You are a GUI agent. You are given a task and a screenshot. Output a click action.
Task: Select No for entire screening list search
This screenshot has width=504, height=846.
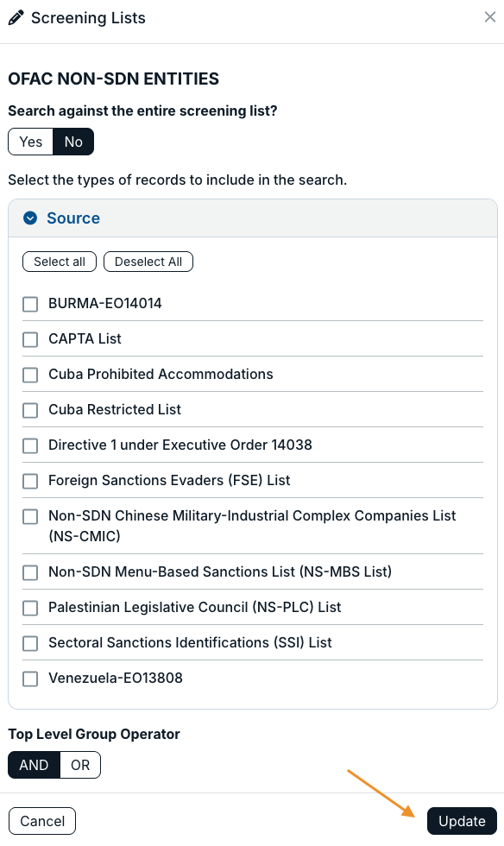(73, 142)
